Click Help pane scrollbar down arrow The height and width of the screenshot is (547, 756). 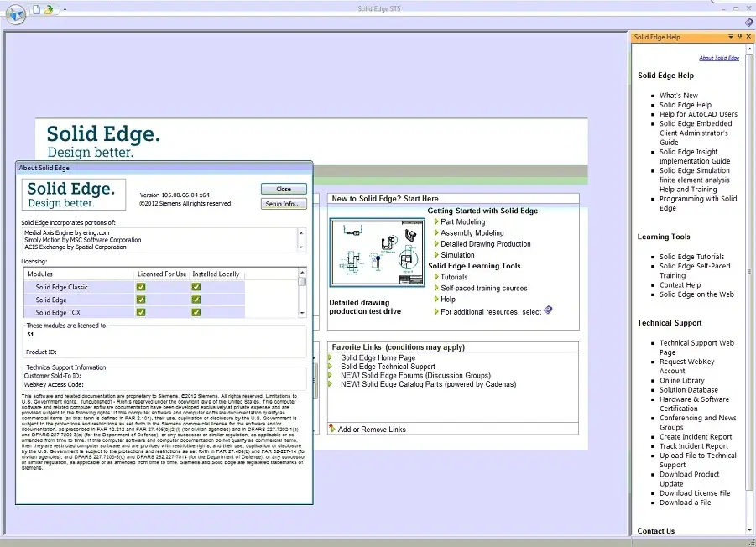(x=750, y=530)
